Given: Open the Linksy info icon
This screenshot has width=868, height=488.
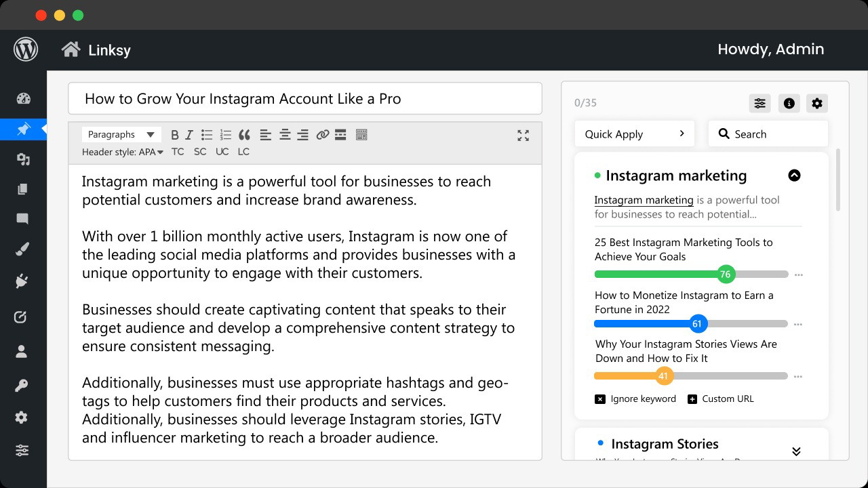Looking at the screenshot, I should tap(789, 103).
